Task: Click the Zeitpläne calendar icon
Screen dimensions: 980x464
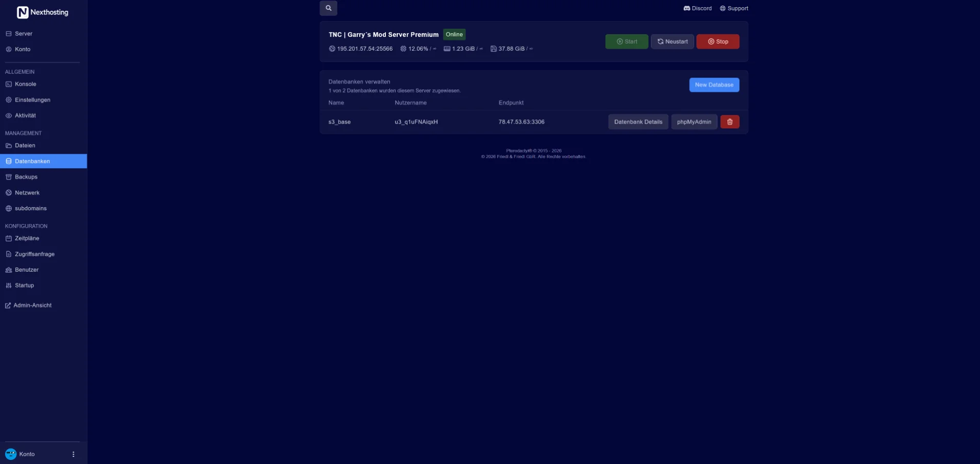Action: (x=9, y=238)
